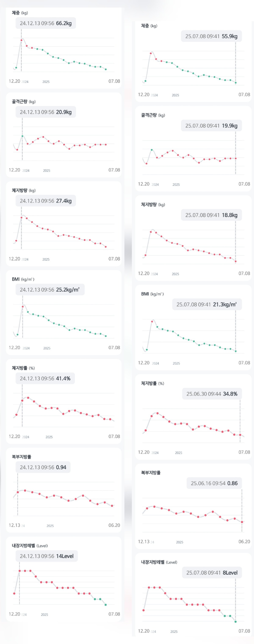
Task: Click the 14Level visceral fat tooltip
Action: pos(47,556)
